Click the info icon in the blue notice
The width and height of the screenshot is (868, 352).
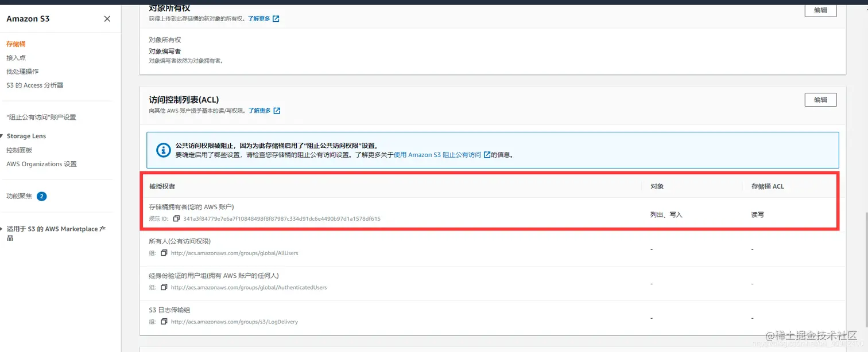tap(164, 150)
